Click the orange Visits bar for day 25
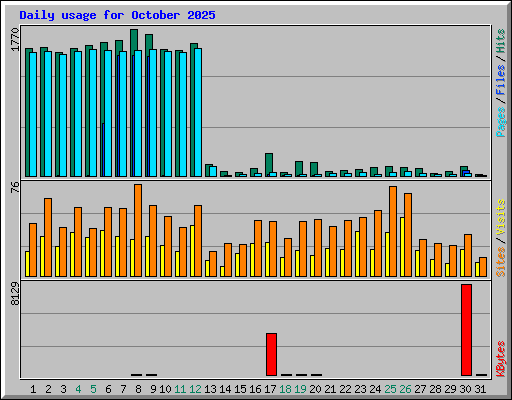This screenshot has height=400, width=512. pyautogui.click(x=393, y=231)
